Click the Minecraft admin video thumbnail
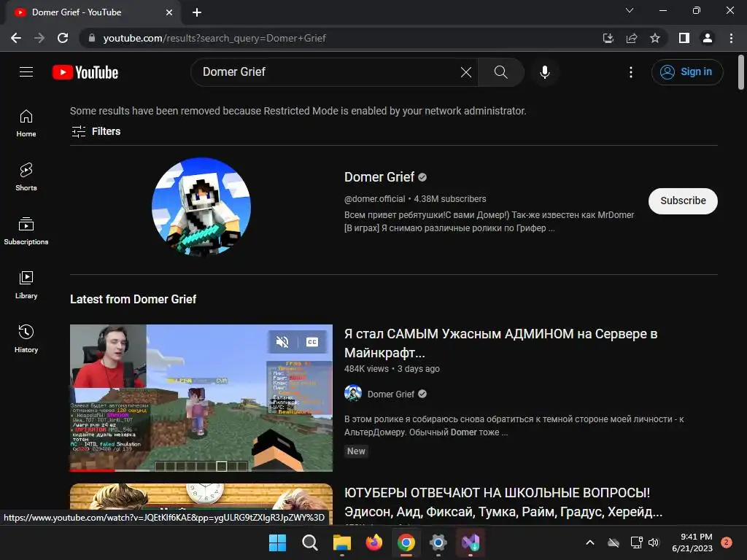The width and height of the screenshot is (747, 560). pos(201,398)
